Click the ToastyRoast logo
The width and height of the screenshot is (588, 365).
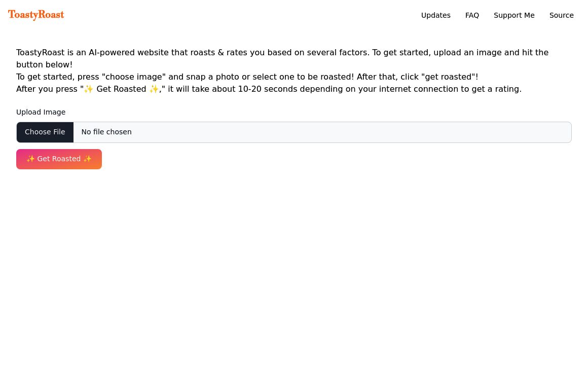(36, 15)
